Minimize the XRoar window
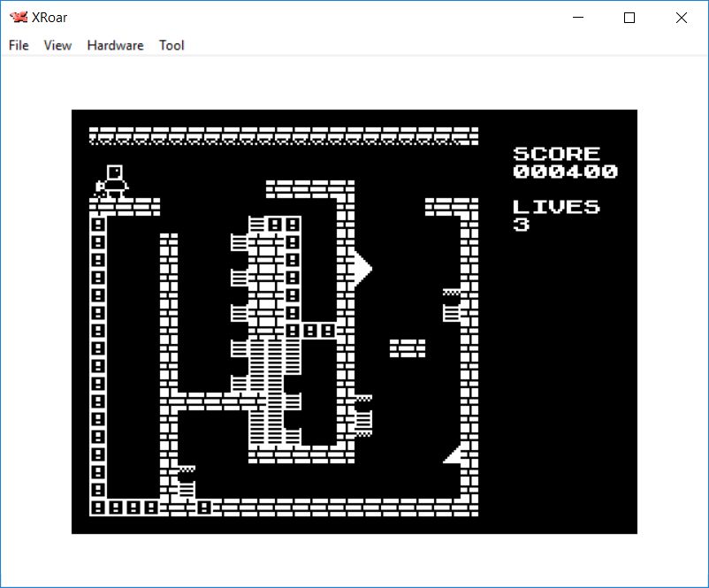This screenshot has height=588, width=709. pos(578,18)
